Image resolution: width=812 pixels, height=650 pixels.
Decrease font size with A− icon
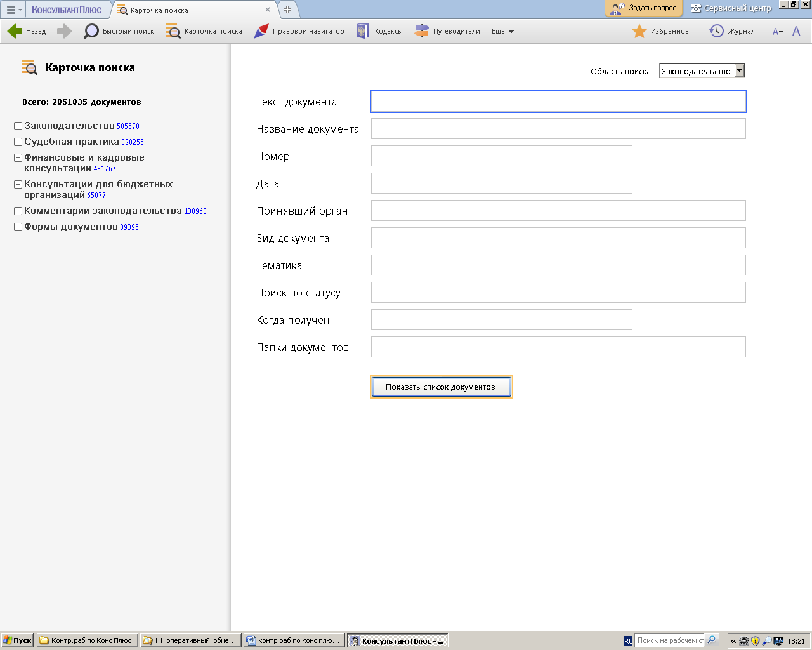[777, 31]
